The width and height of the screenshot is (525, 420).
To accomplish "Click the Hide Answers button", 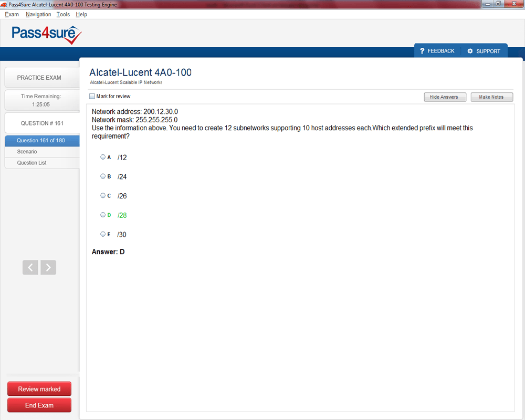I will [x=445, y=97].
